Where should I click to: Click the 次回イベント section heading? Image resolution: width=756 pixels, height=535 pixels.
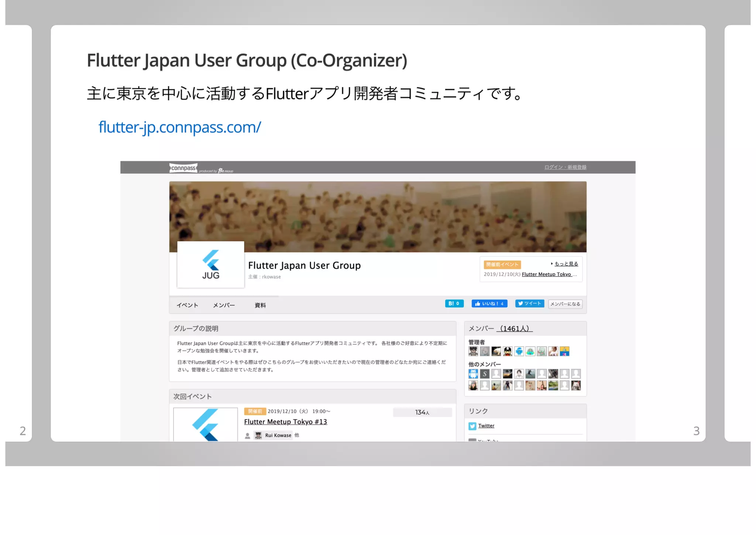192,397
